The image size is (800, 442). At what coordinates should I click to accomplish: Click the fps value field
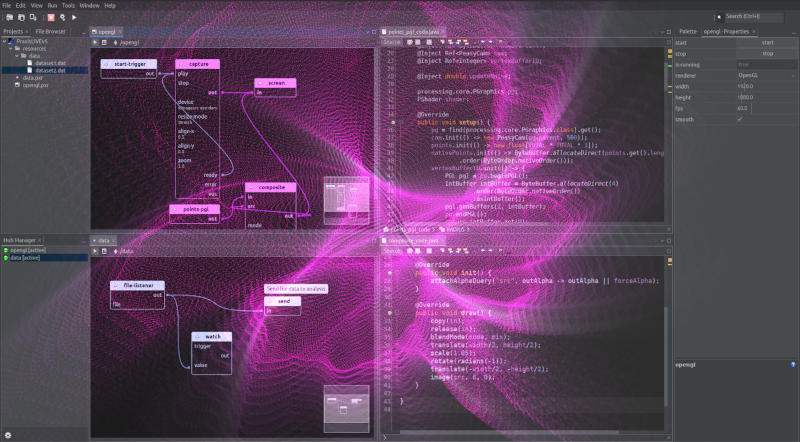click(x=767, y=108)
